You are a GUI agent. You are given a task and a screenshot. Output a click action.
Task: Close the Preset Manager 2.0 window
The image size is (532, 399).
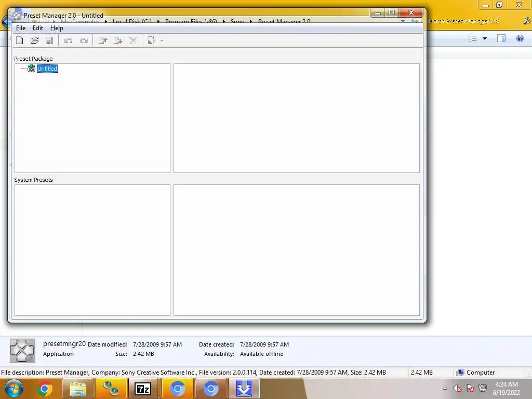[x=411, y=12]
